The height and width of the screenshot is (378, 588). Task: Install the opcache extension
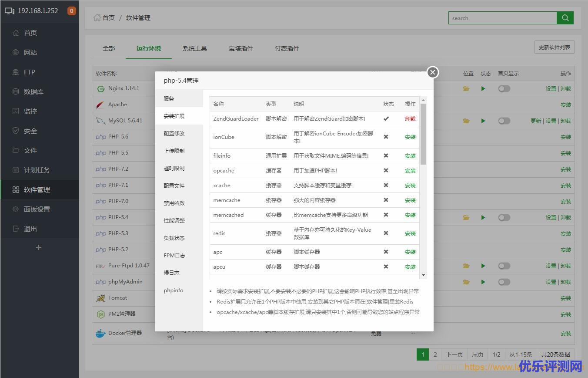(x=410, y=170)
